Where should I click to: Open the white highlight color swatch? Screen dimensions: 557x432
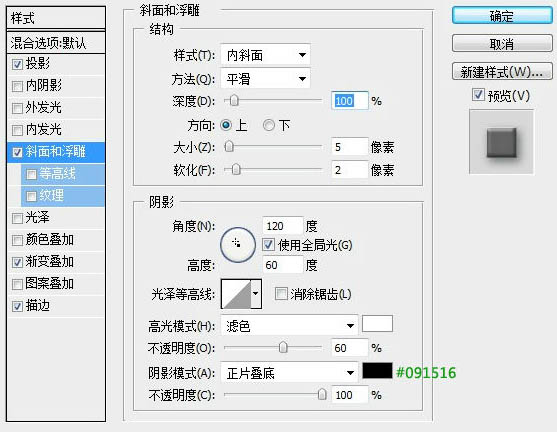coord(377,323)
